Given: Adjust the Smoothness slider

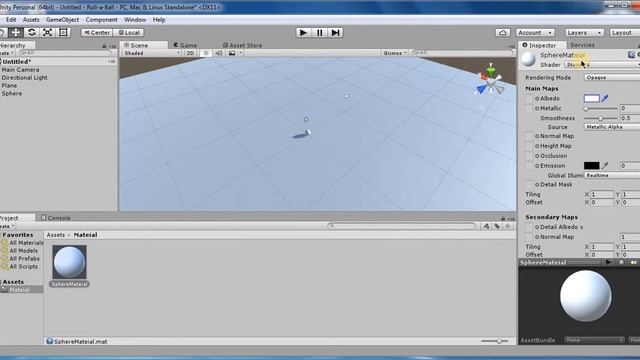Looking at the screenshot, I should click(600, 118).
